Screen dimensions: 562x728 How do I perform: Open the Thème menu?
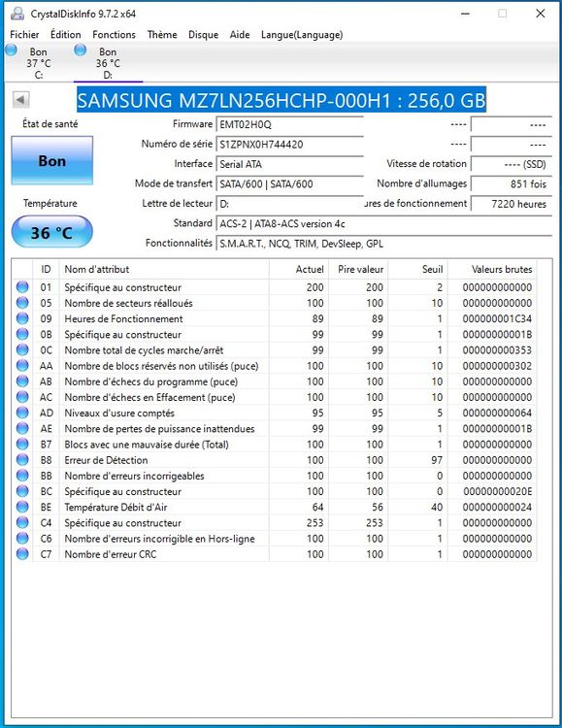coord(162,34)
